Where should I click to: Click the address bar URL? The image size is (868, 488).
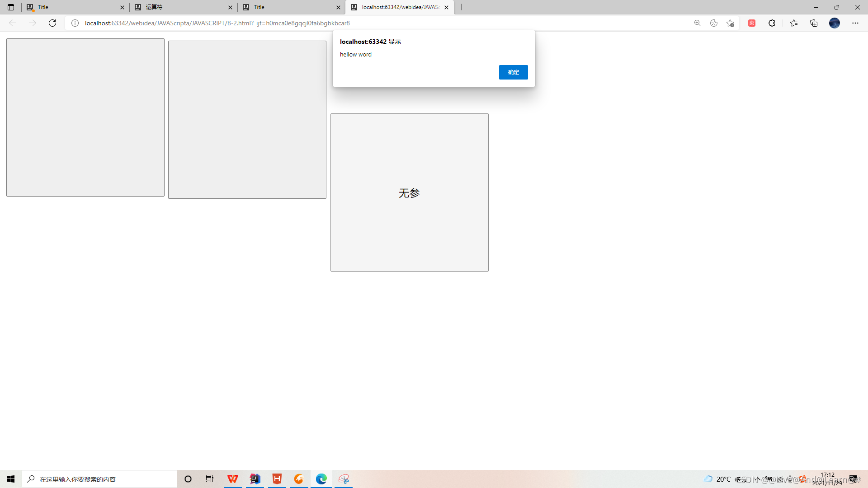click(x=217, y=23)
